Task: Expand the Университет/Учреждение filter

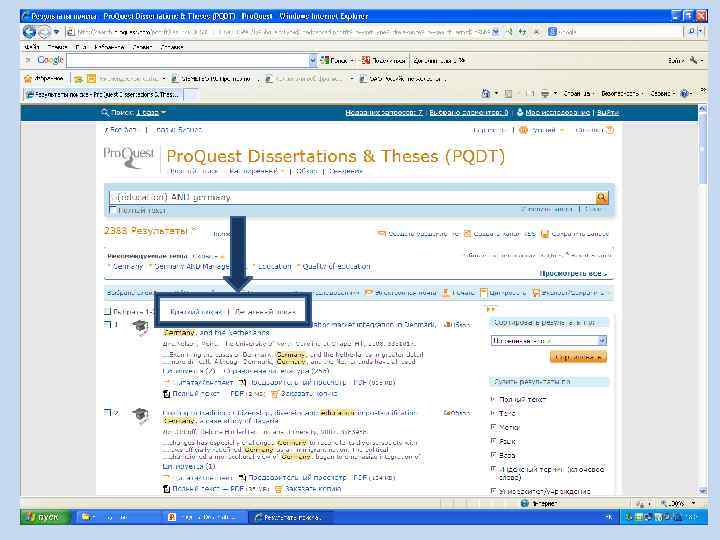Action: tap(494, 491)
